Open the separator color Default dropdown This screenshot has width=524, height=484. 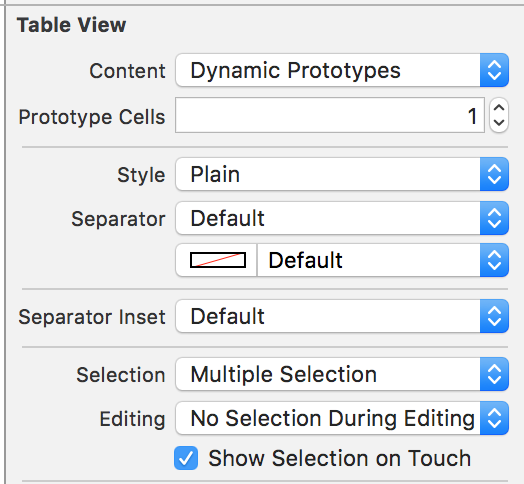(383, 260)
